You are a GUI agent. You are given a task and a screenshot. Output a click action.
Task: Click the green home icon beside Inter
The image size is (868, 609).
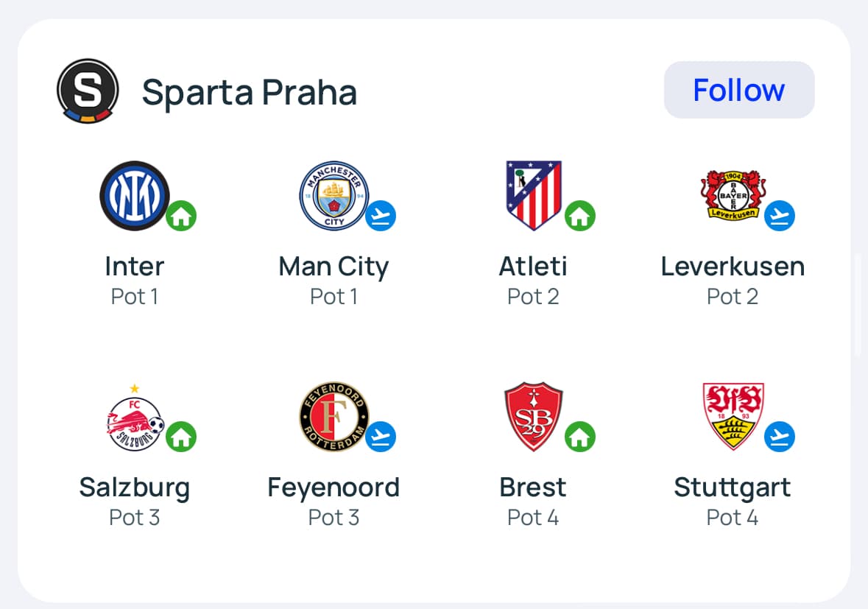click(181, 217)
